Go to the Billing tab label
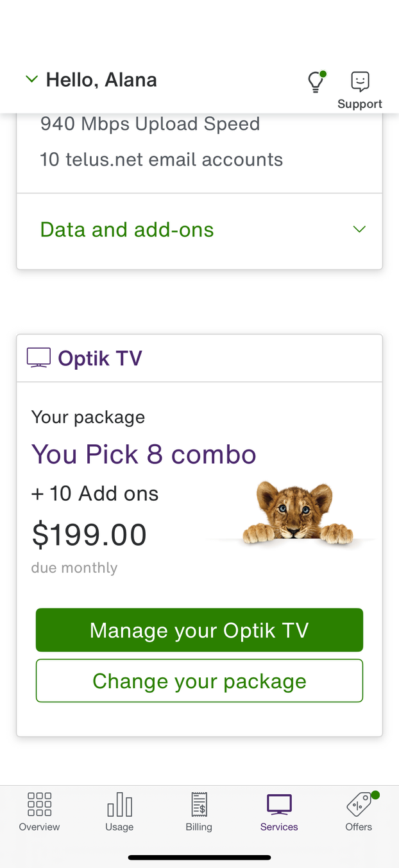This screenshot has height=868, width=399. point(199,827)
